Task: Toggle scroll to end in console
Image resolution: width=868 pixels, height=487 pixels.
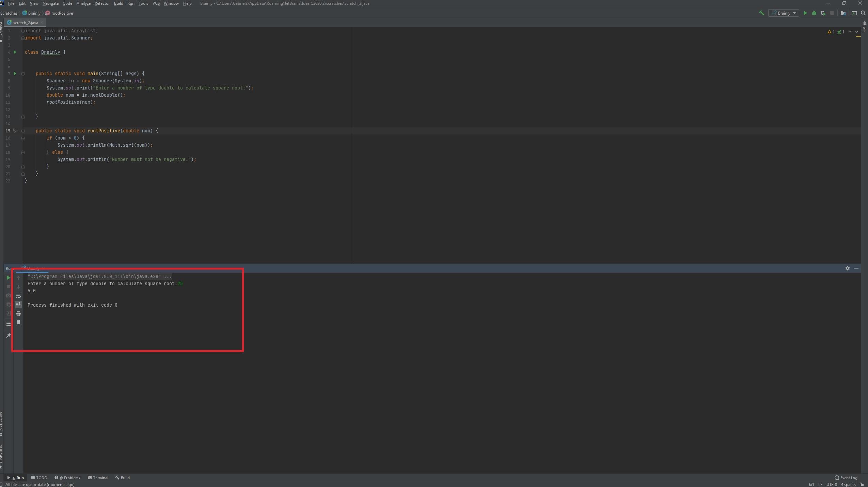Action: pyautogui.click(x=18, y=305)
